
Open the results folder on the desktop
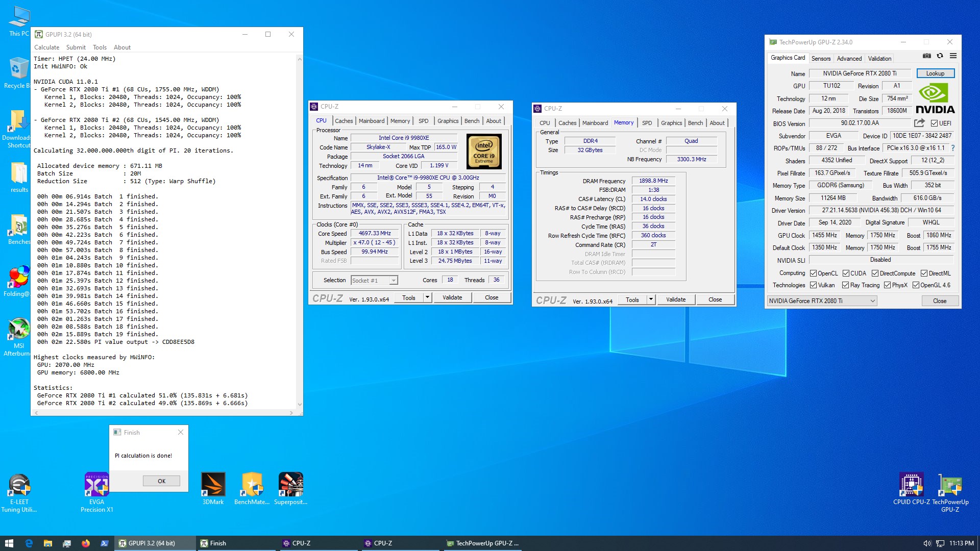tap(19, 178)
